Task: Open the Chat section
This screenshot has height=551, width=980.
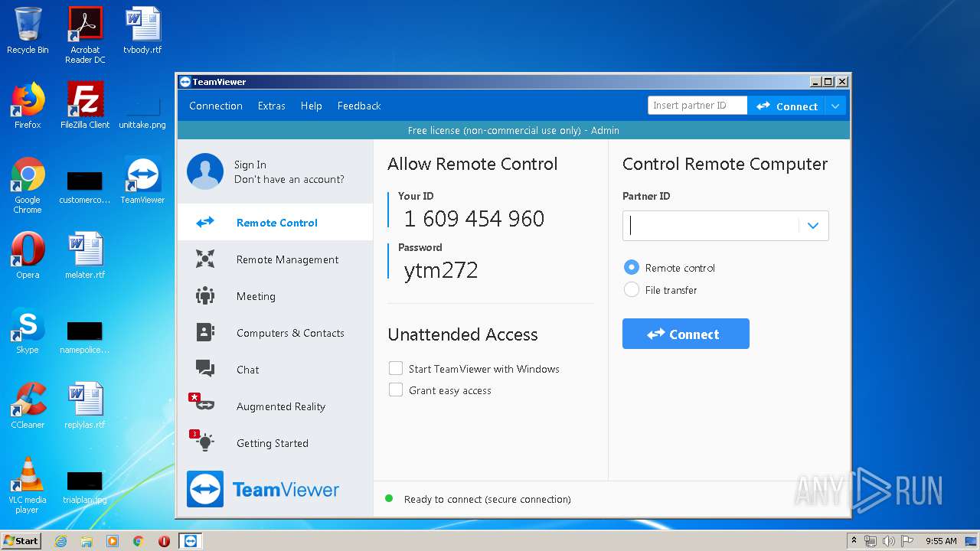Action: 276,370
